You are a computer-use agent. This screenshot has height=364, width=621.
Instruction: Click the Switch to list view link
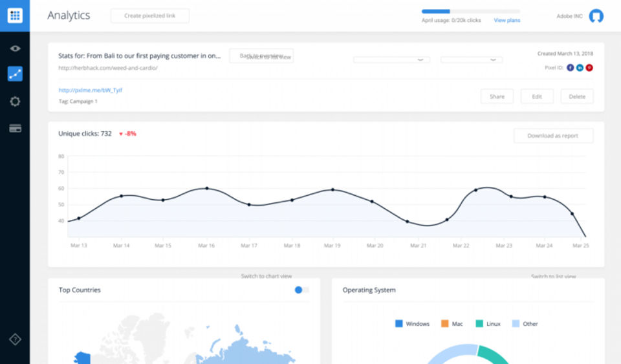[x=553, y=276]
